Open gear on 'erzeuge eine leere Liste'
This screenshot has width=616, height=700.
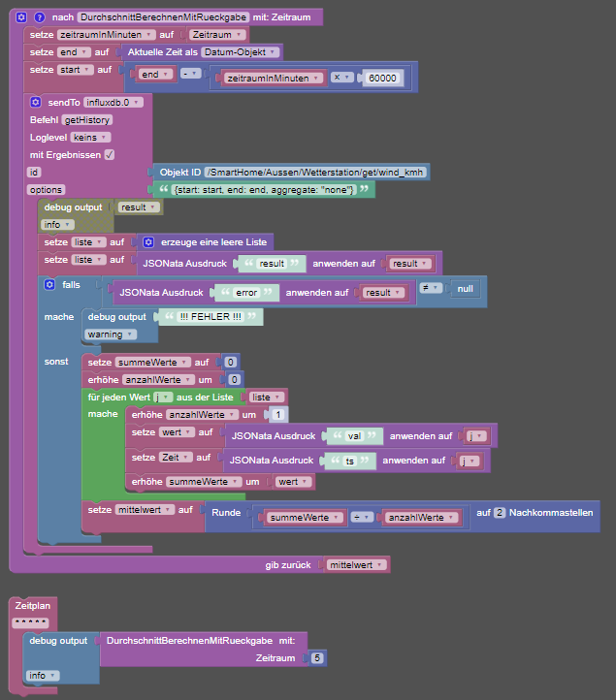[148, 242]
